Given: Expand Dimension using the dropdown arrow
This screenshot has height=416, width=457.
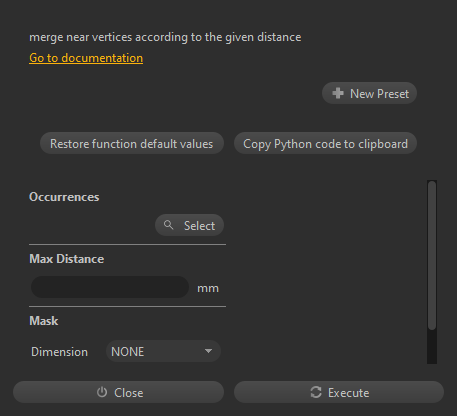Looking at the screenshot, I should pos(208,351).
